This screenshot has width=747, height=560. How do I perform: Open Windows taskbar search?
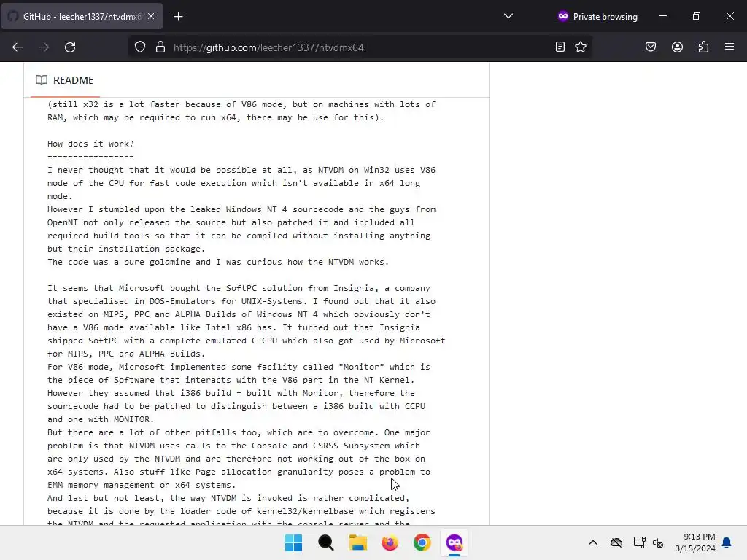click(x=326, y=542)
